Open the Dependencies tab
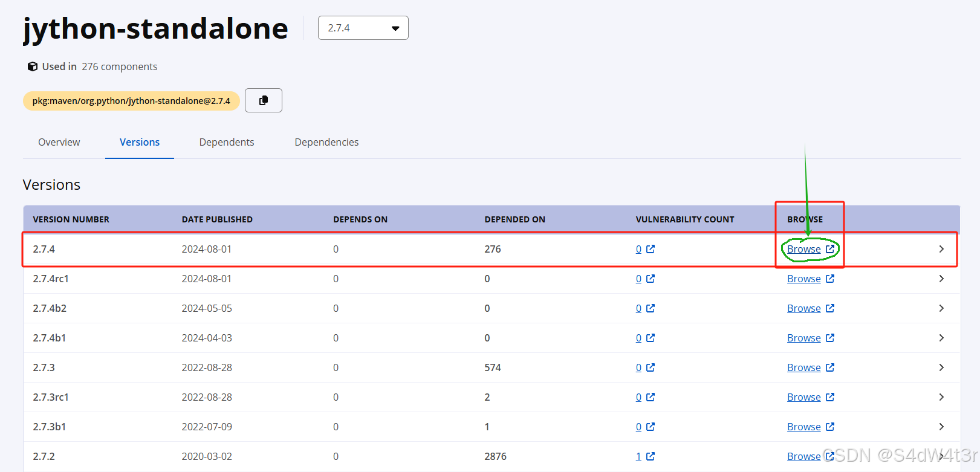The height and width of the screenshot is (472, 980). coord(326,142)
